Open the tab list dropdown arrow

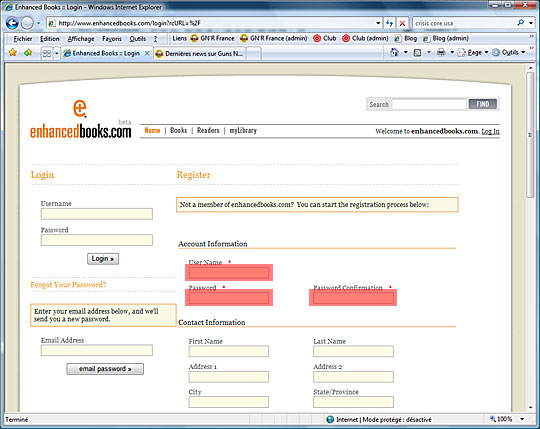56,53
